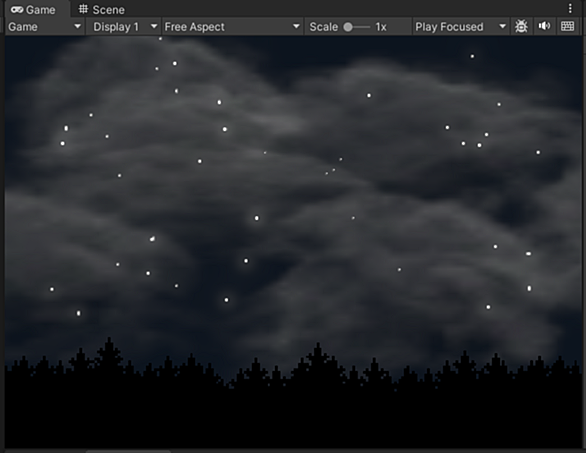Viewport: 586px width, 453px height.
Task: Open the Play Focused dropdown
Action: pos(460,27)
